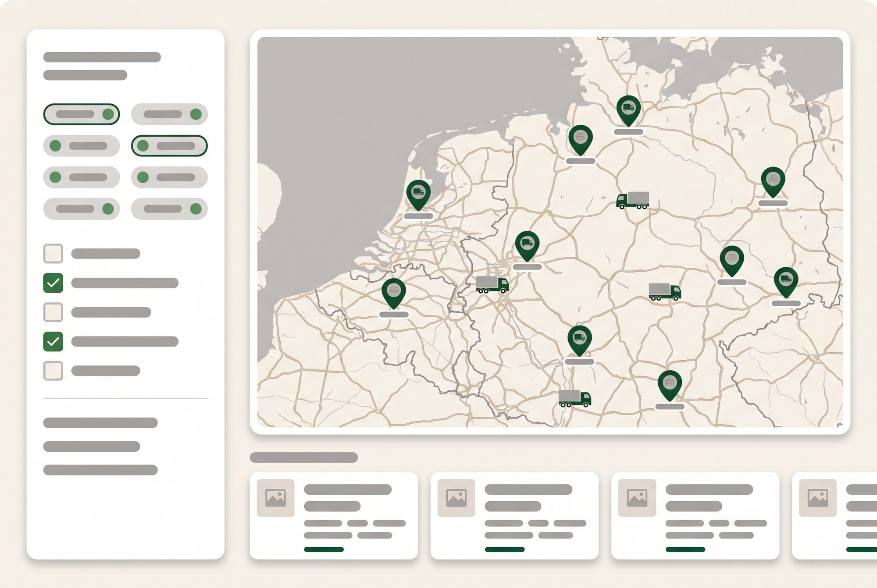Open the third result card's image thumbnail
This screenshot has height=588, width=877.
[637, 498]
